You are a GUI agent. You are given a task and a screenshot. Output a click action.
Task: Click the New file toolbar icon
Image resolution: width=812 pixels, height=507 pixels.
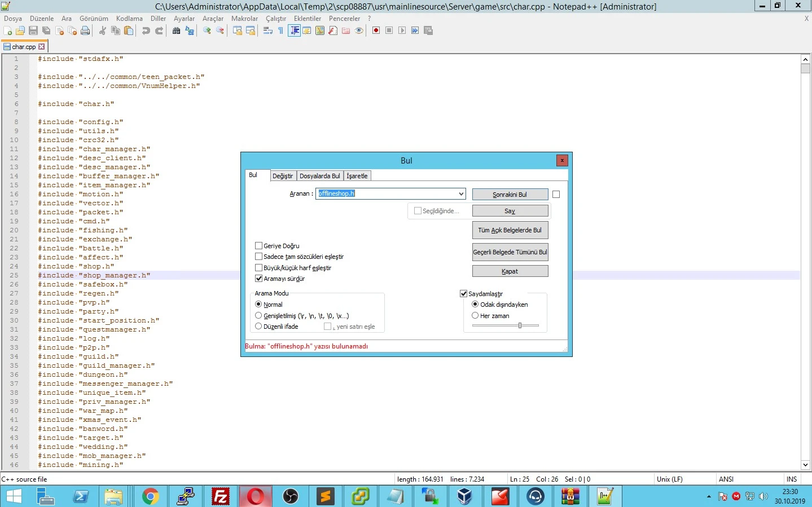click(x=7, y=30)
